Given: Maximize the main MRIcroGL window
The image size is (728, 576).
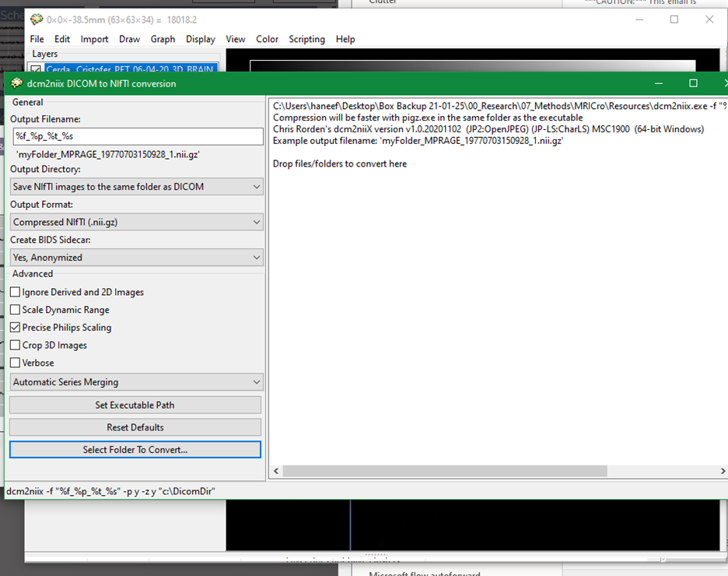Looking at the screenshot, I should click(674, 19).
